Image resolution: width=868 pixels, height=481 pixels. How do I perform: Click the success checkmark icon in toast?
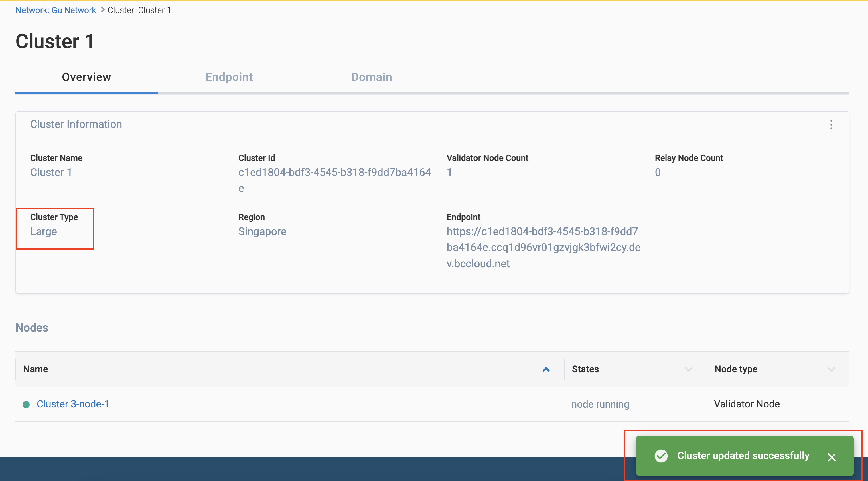(x=661, y=456)
